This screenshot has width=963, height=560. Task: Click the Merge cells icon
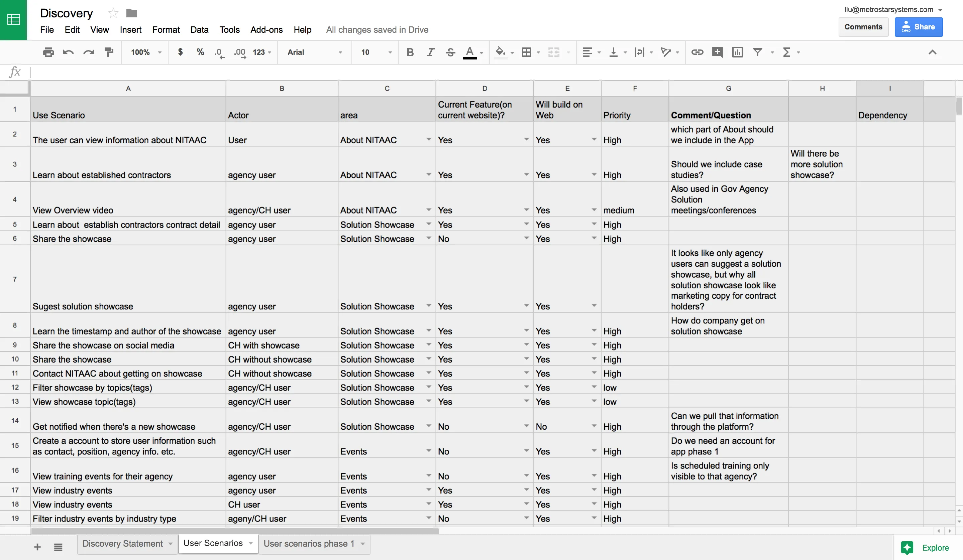click(553, 52)
